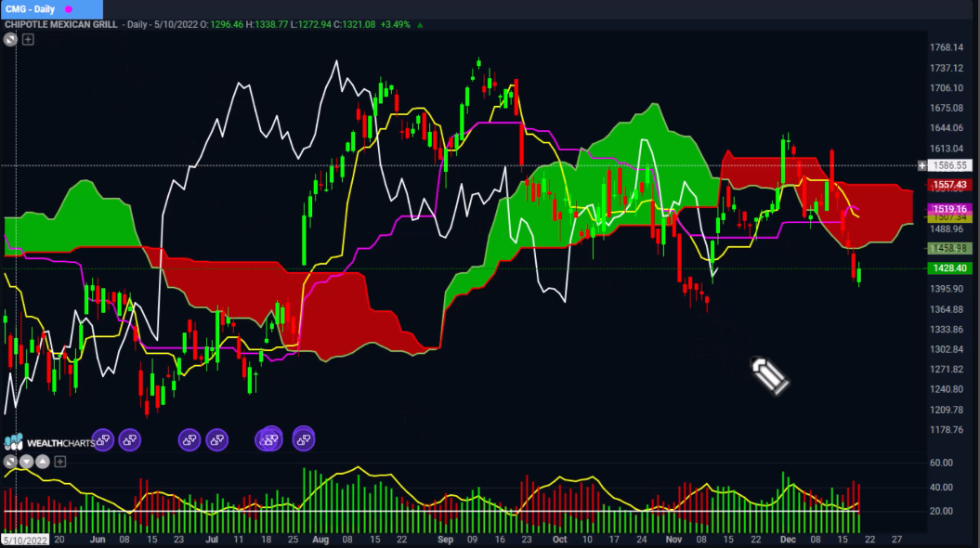The height and width of the screenshot is (548, 980).
Task: Click the yellow 1507.34 price tag
Action: pyautogui.click(x=949, y=218)
